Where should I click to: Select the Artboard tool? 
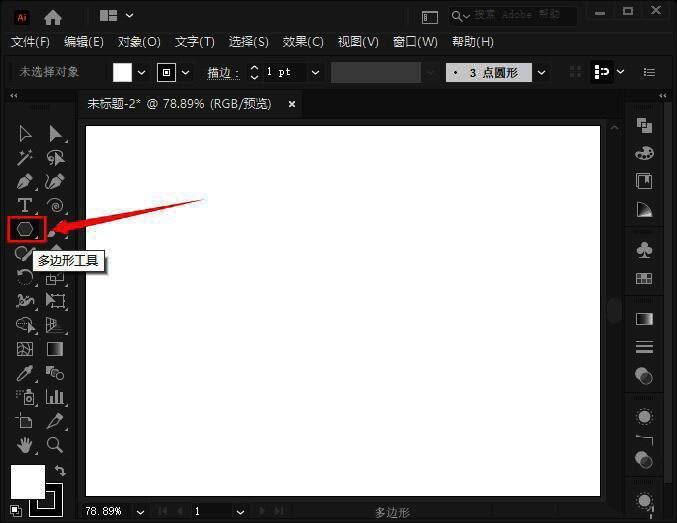(x=24, y=421)
